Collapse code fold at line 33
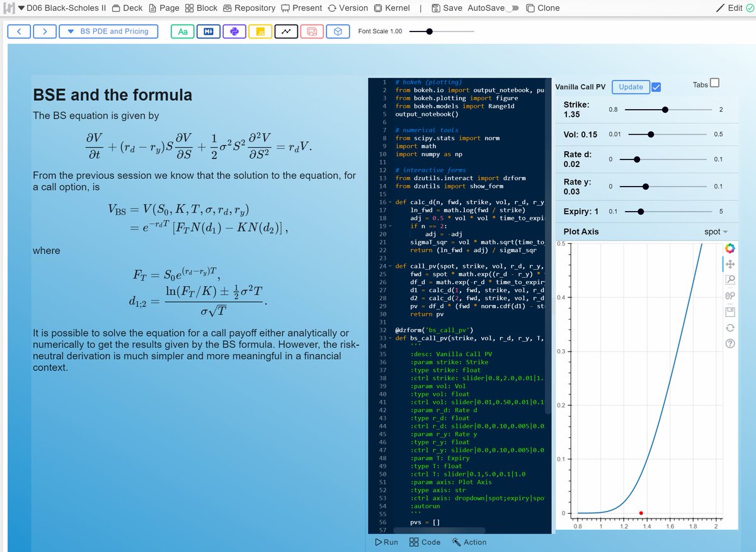The width and height of the screenshot is (756, 552). [x=391, y=338]
